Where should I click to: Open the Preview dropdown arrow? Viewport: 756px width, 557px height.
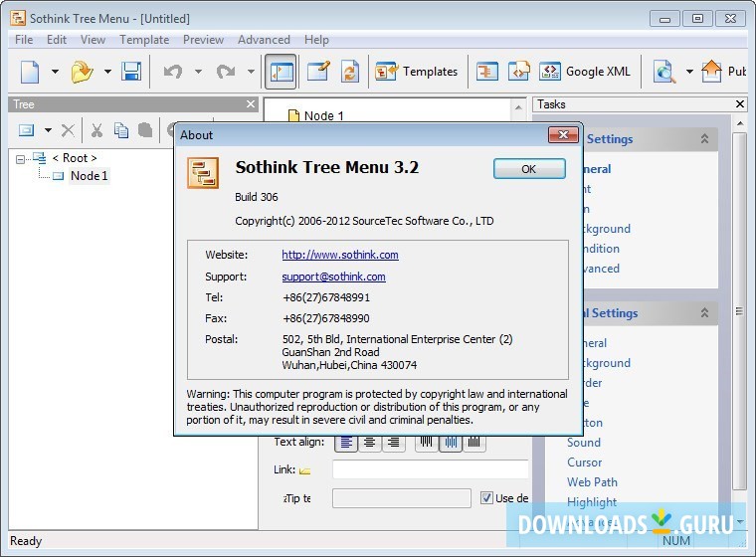[689, 72]
